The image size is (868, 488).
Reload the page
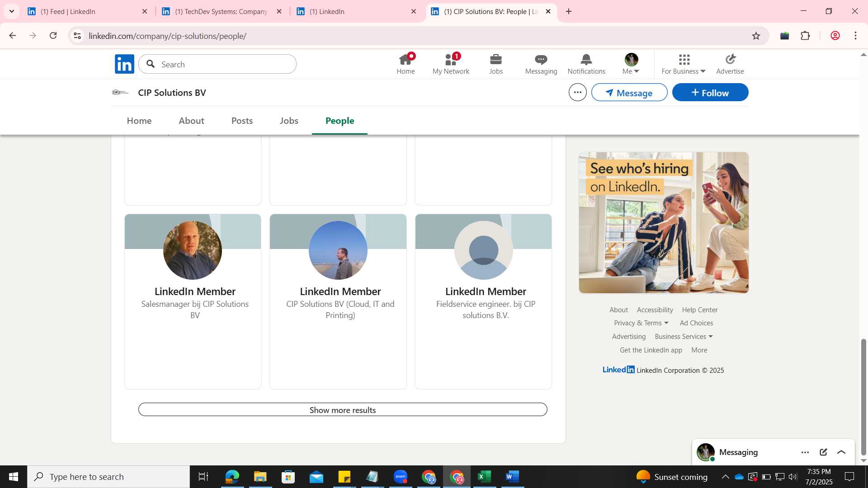tap(53, 36)
